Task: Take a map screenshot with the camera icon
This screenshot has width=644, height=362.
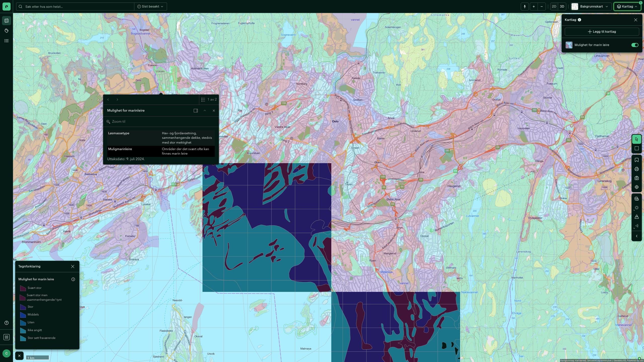Action: click(637, 178)
